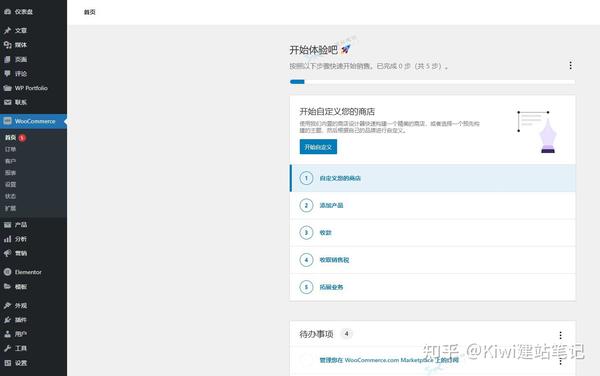Click the 文章 posts pin icon
Image resolution: width=600 pixels, height=376 pixels.
pyautogui.click(x=7, y=30)
